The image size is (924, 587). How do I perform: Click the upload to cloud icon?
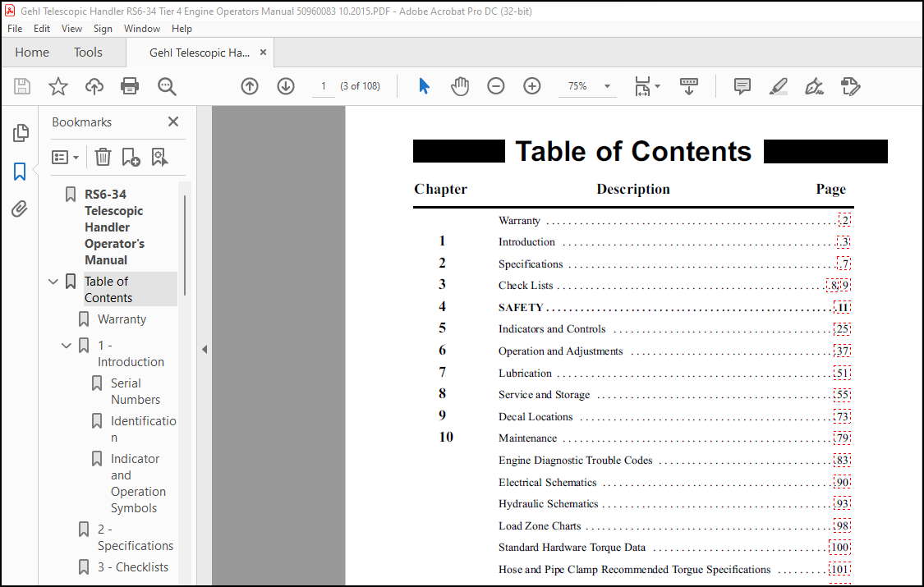(x=94, y=86)
